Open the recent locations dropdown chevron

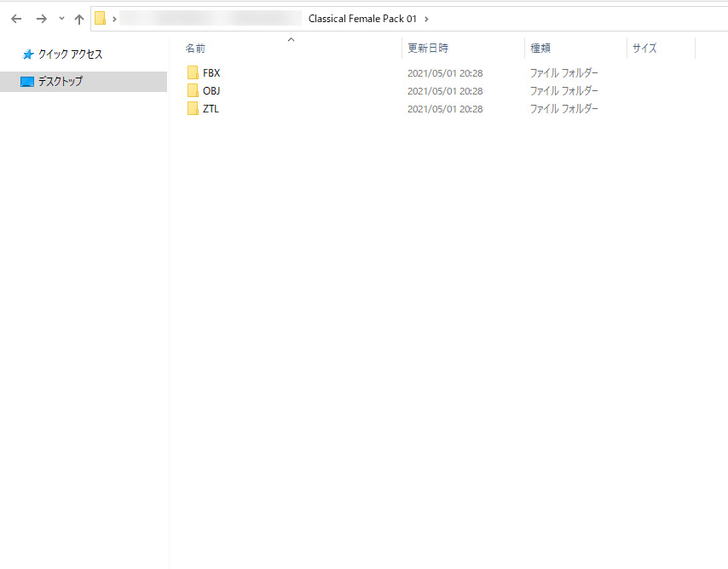pos(61,19)
